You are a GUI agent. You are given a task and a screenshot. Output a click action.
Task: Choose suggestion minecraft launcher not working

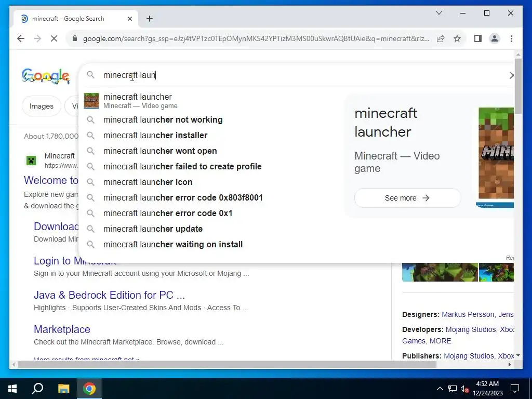(211, 120)
